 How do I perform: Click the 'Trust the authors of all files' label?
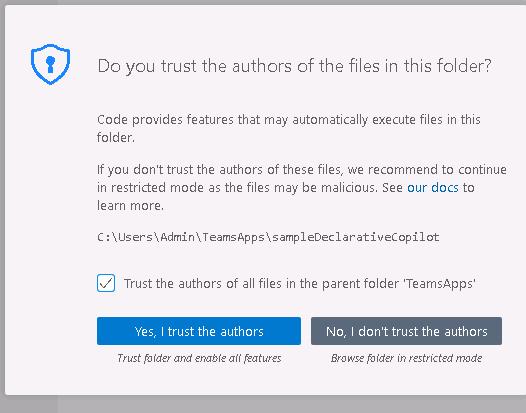point(300,283)
